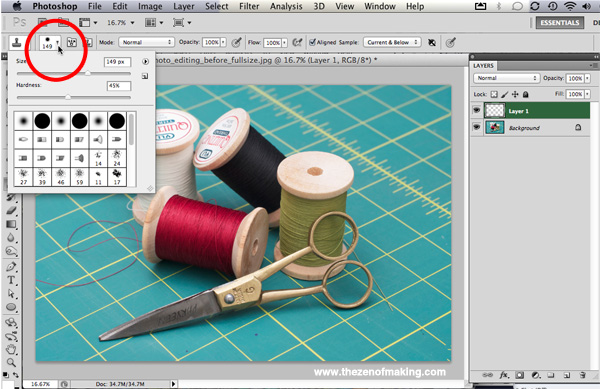Swap foreground and background colors
Screen dimensions: 600x389
pos(16,375)
